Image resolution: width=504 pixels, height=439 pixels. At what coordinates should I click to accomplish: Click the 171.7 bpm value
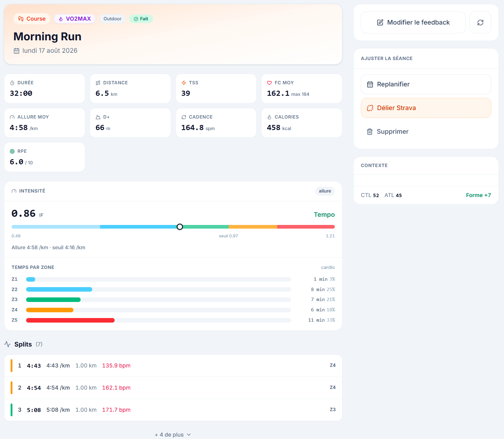point(116,410)
